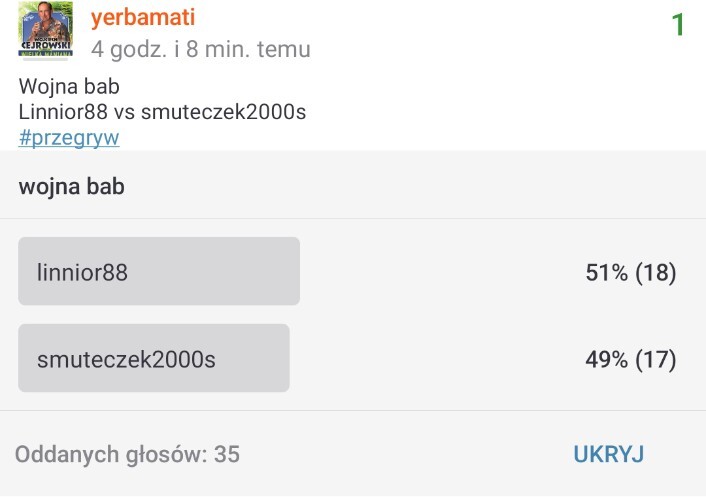The image size is (706, 497).
Task: Click the '4 godz. i 8 min. temu' timestamp
Action: pos(200,48)
